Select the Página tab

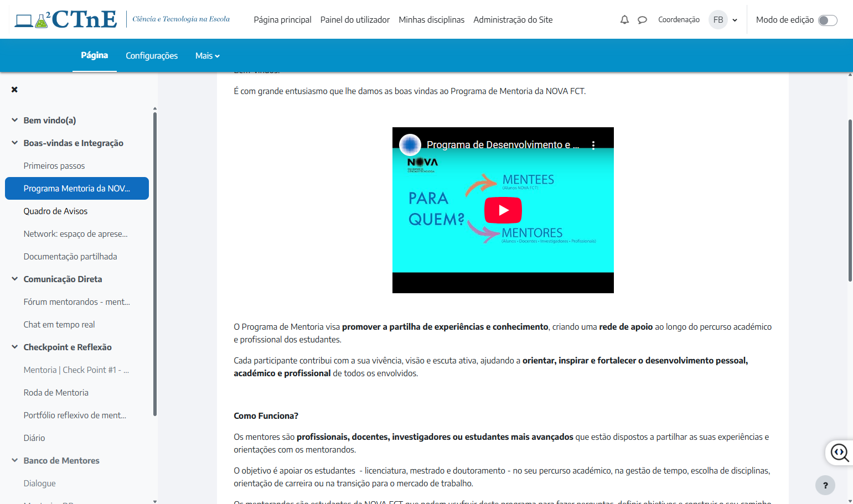[95, 55]
